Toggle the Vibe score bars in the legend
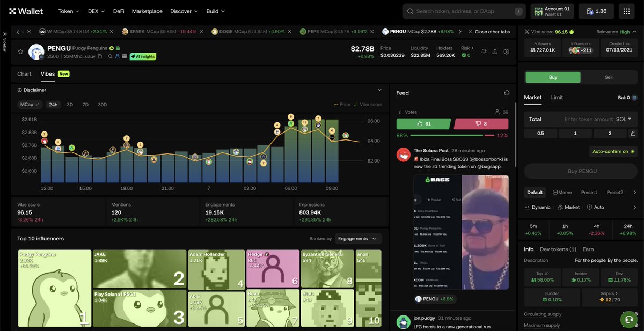The height and width of the screenshot is (331, 644). pos(368,105)
